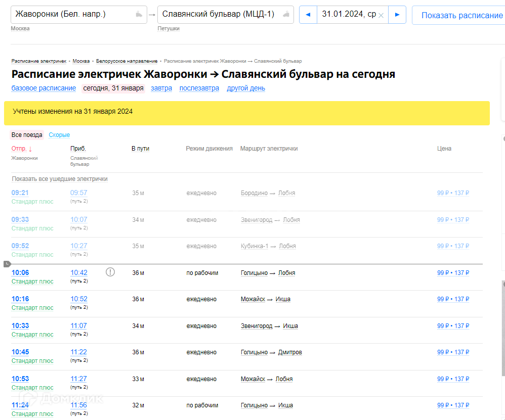Switch to завтра schedule
This screenshot has height=420, width=505.
coord(161,88)
